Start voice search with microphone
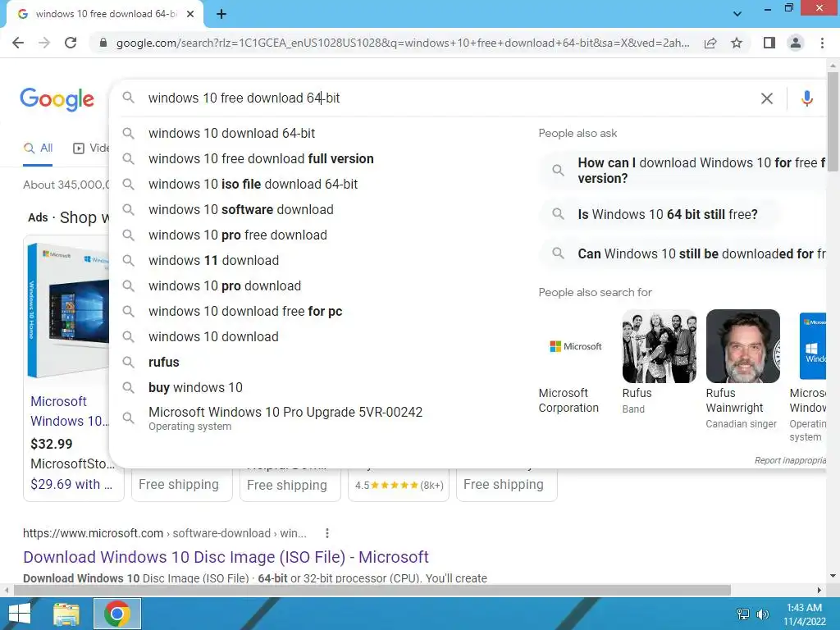Screen dimensions: 840x630 [x=807, y=98]
